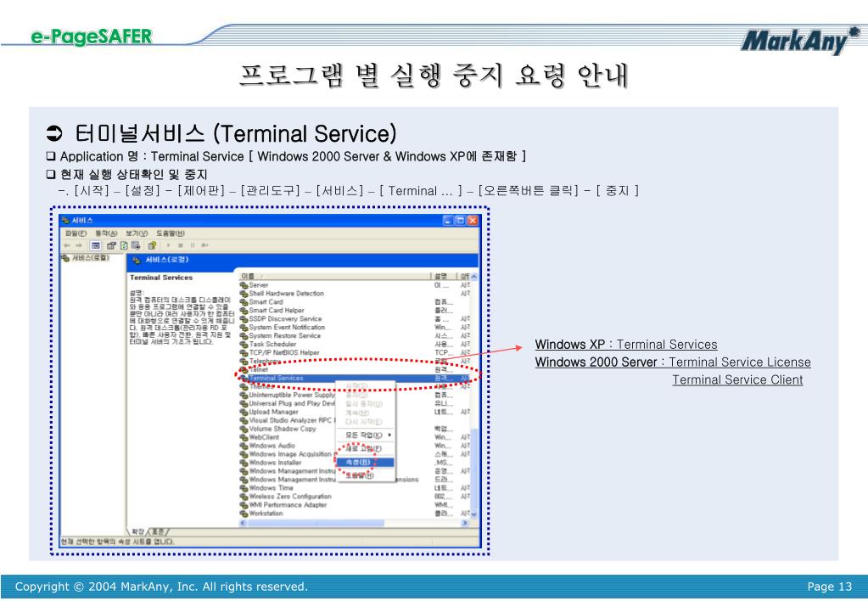The width and height of the screenshot is (868, 601).
Task: Select the Windows Audio row
Action: pyautogui.click(x=355, y=446)
